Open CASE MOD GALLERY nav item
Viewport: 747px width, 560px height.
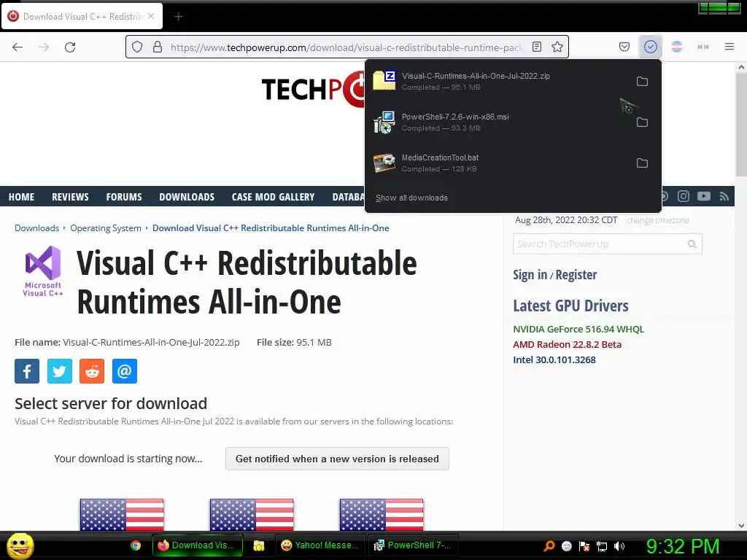[x=273, y=197]
